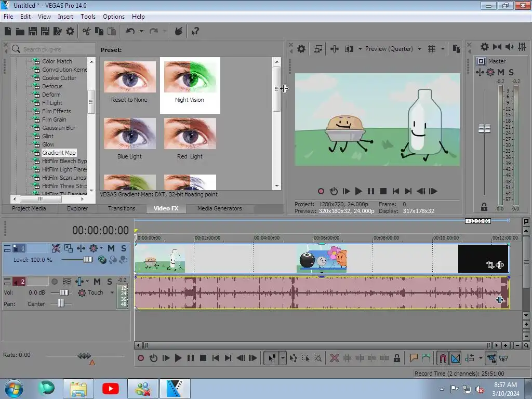Adjust the Master volume fader
Screen dimensions: 532x399
484,129
